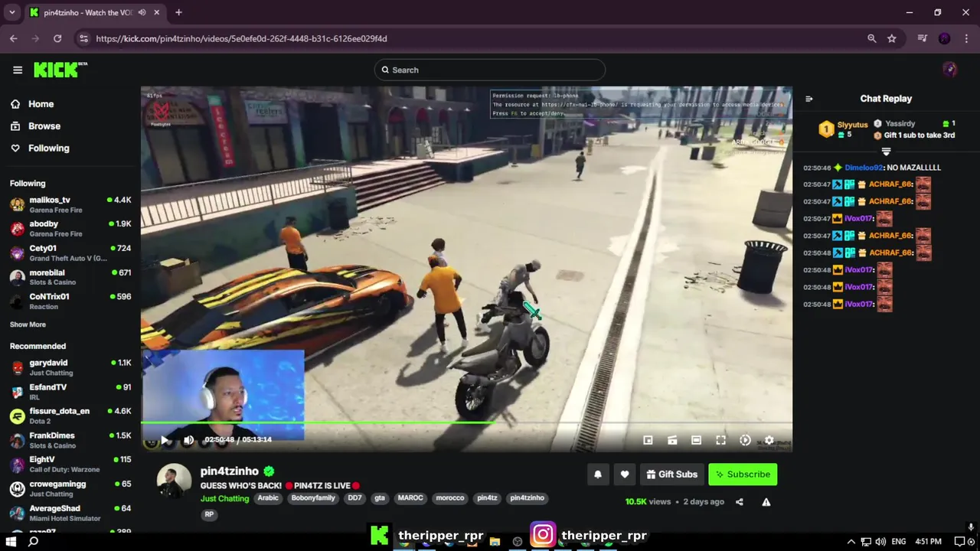Open the hamburger sidebar menu

click(x=18, y=70)
